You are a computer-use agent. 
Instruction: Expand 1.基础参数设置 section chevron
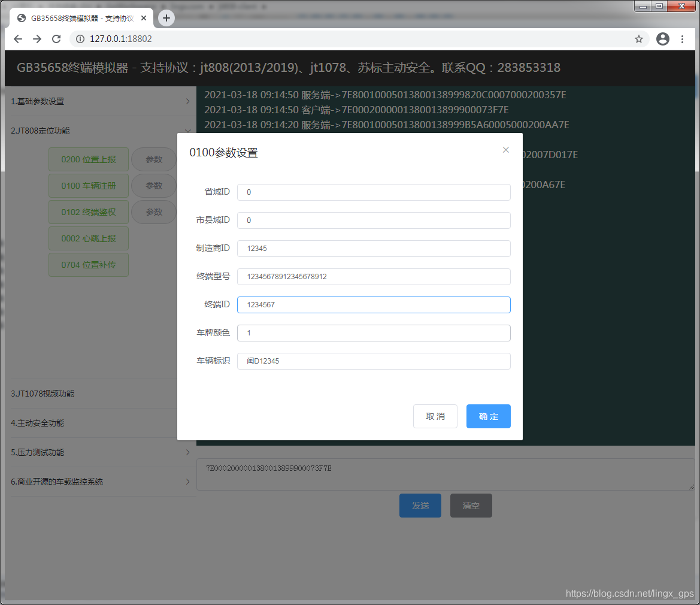pos(187,101)
